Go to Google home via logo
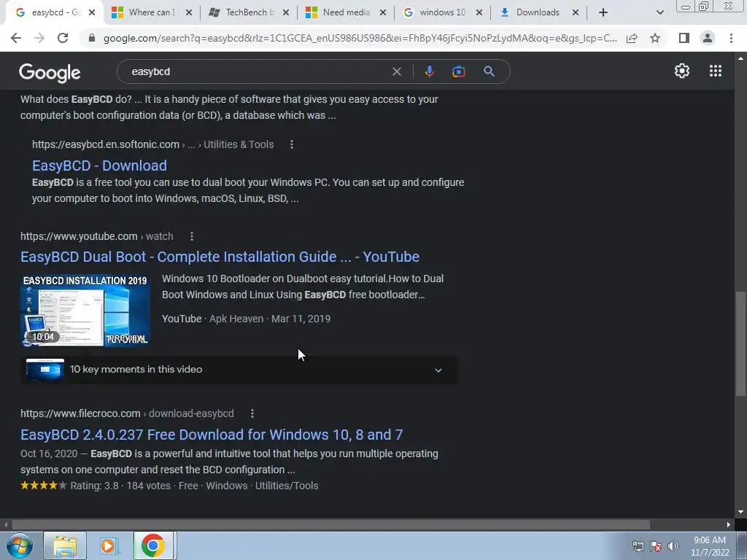Screen dimensions: 747x560 (x=50, y=72)
